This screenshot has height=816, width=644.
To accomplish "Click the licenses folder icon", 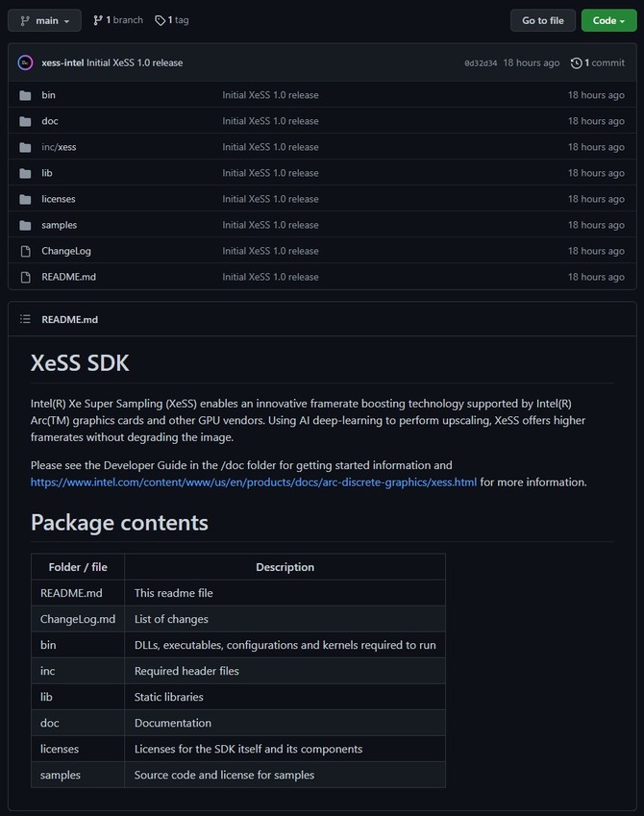I will coord(25,199).
